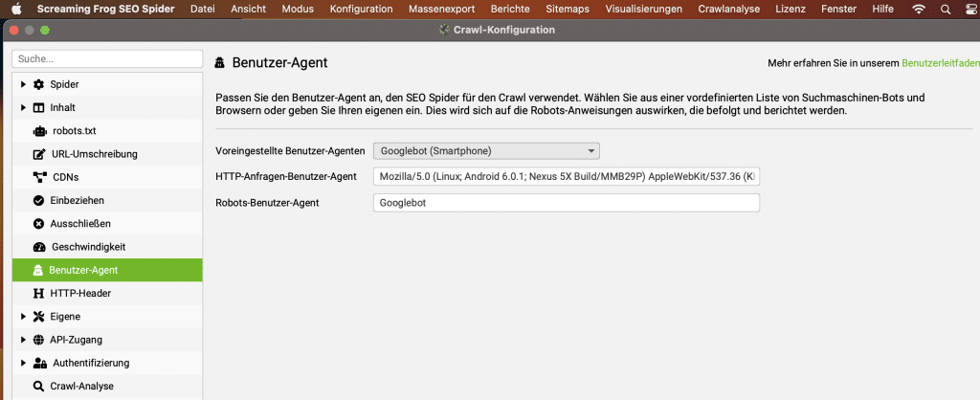
Task: Close the Crawl-Konfiguration window
Action: pos(14,30)
